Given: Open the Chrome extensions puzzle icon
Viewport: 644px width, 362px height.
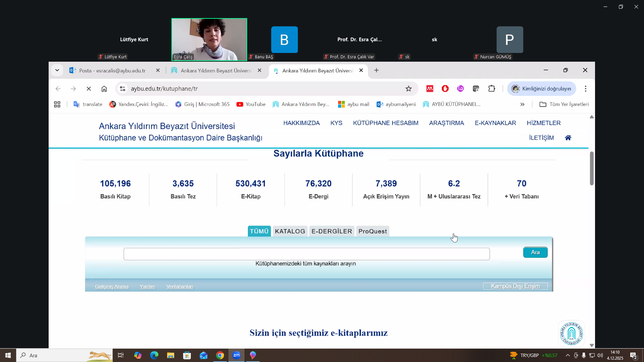Looking at the screenshot, I should (x=491, y=89).
